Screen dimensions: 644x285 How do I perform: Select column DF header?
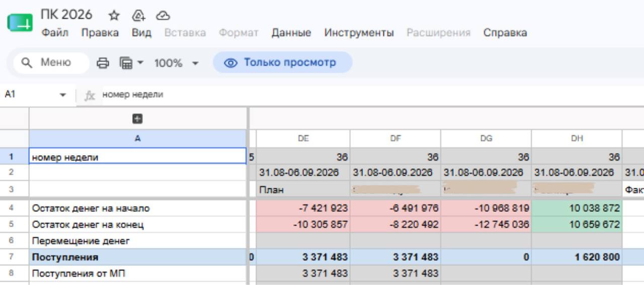click(395, 138)
